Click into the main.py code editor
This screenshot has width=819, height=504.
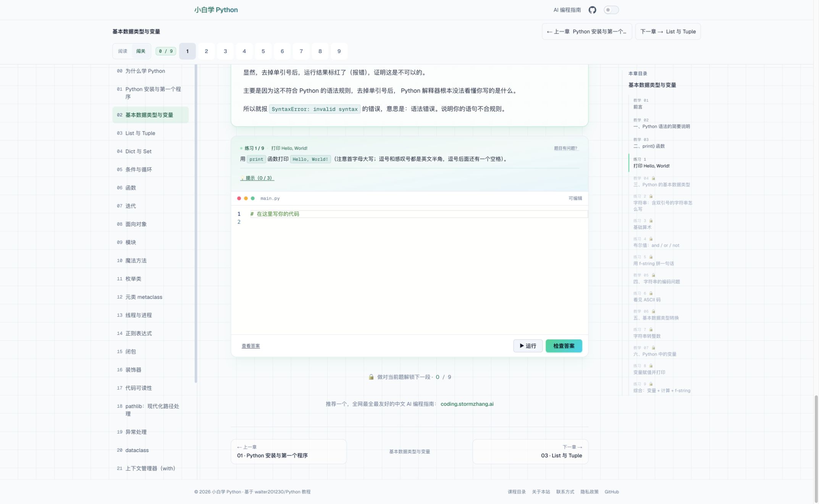(409, 270)
